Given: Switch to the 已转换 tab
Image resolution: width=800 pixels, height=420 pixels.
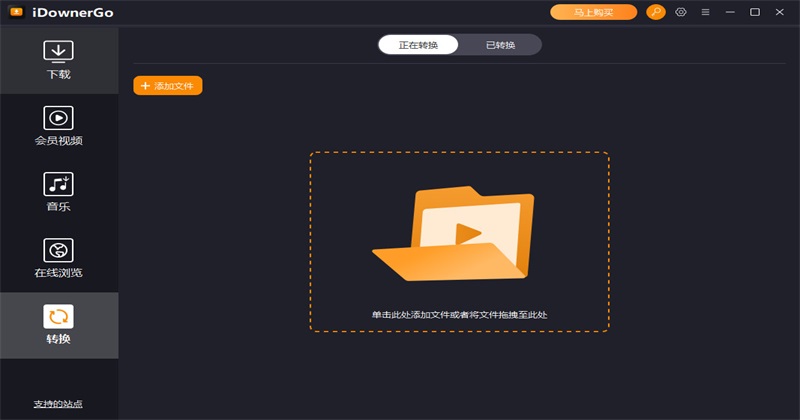Looking at the screenshot, I should (500, 45).
